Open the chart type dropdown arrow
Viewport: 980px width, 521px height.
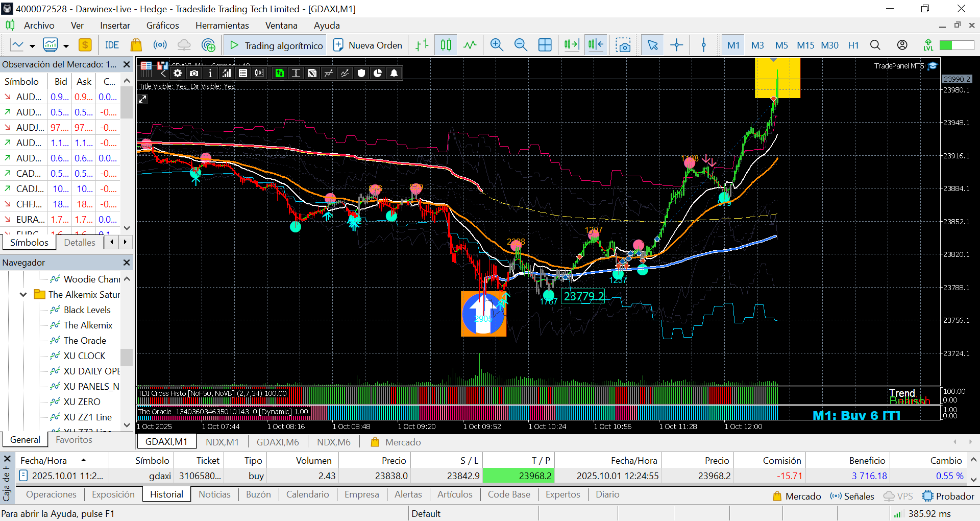click(32, 46)
